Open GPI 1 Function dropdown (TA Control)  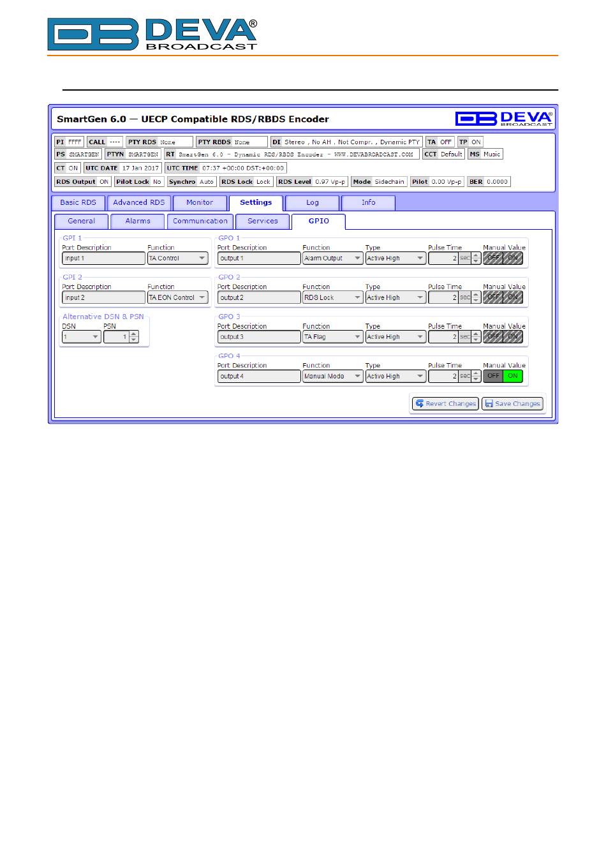(x=177, y=258)
